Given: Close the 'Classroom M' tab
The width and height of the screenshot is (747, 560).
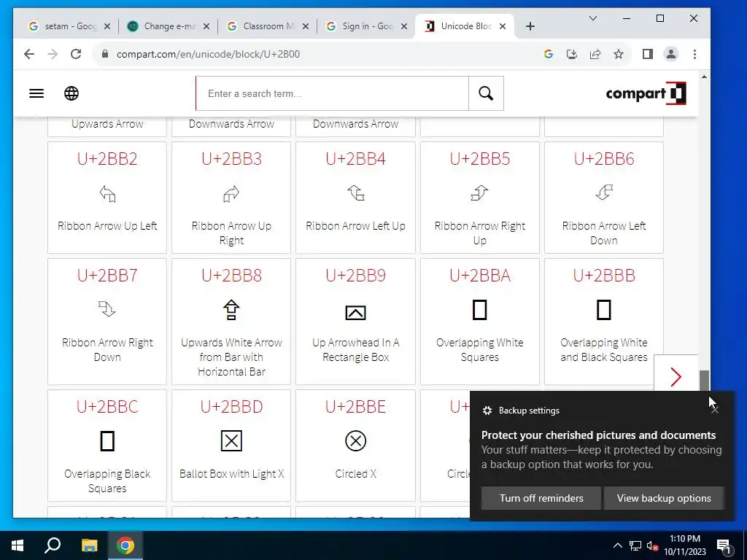Looking at the screenshot, I should tap(306, 26).
